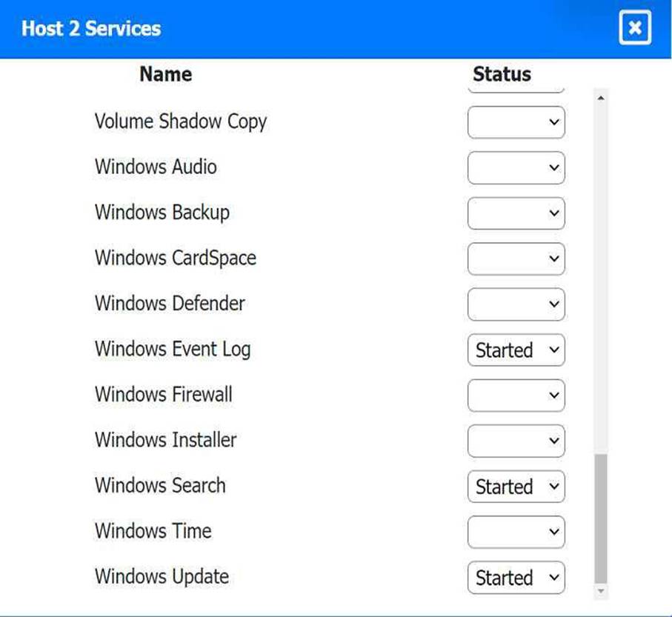Click the Windows Defender service name
The height and width of the screenshot is (617, 672).
[x=170, y=304]
